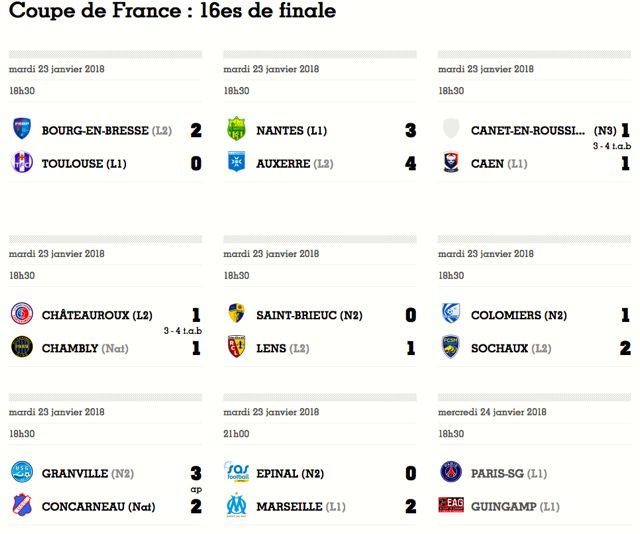Screen dimensions: 640x534
Task: Open the Epinal SAS football logo
Action: [x=236, y=472]
